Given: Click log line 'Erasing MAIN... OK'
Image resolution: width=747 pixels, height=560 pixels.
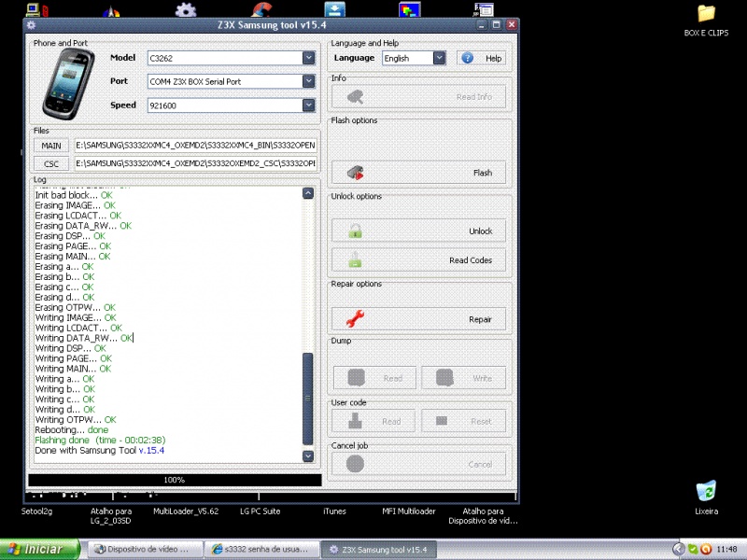Looking at the screenshot, I should 73,257.
